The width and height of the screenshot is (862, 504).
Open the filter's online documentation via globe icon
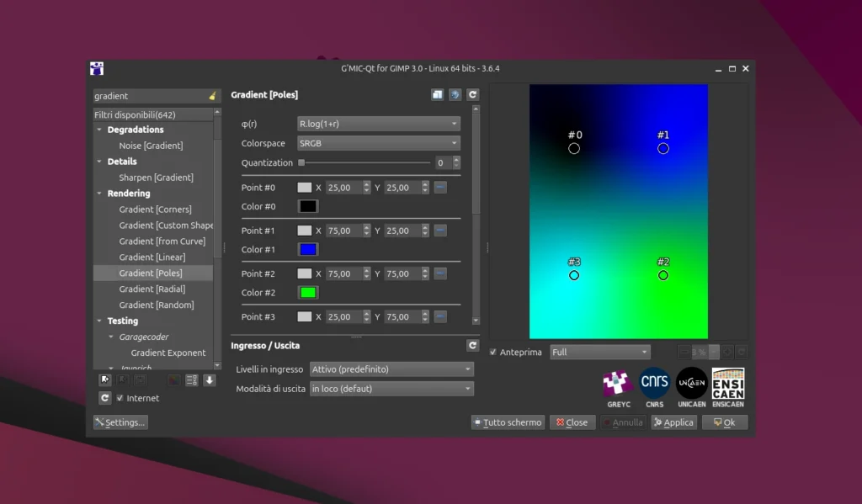coord(455,94)
